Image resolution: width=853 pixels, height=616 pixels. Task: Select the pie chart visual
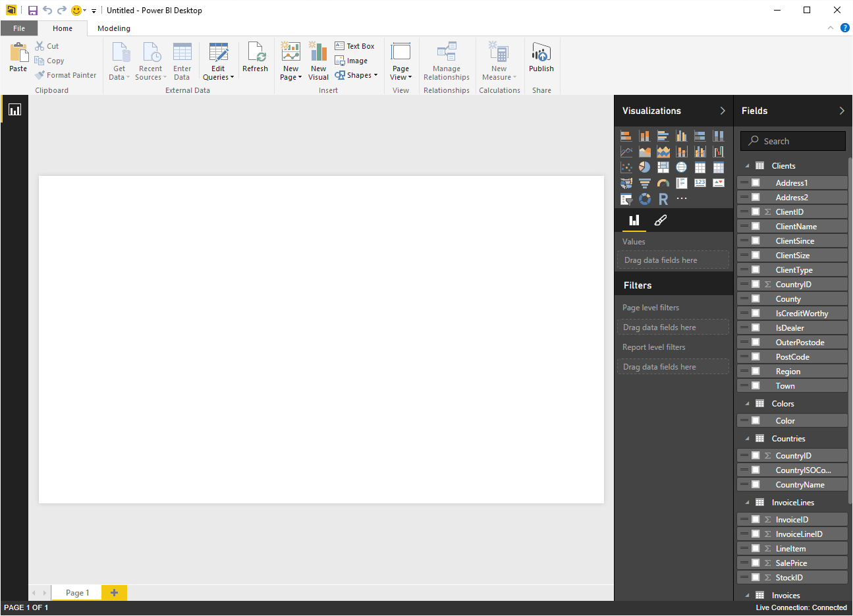[645, 167]
